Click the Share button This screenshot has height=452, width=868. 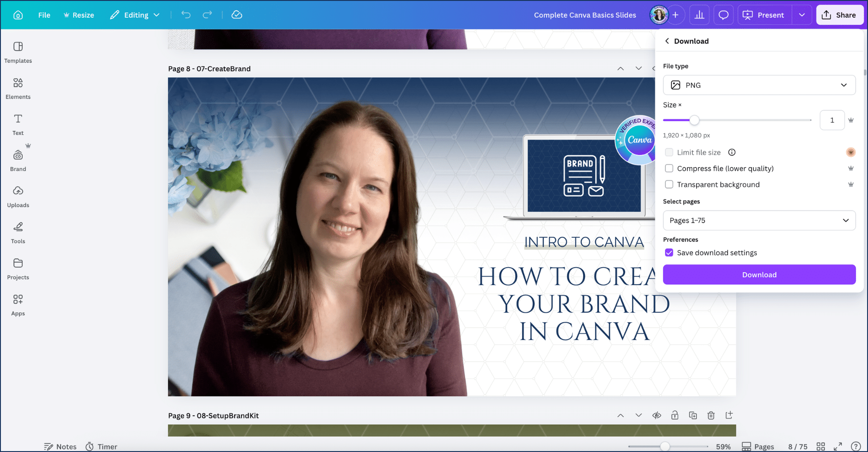pyautogui.click(x=840, y=15)
